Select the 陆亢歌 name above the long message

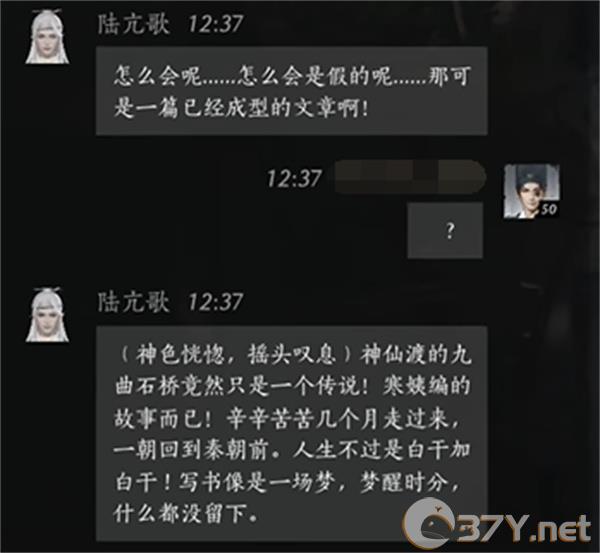pyautogui.click(x=133, y=302)
